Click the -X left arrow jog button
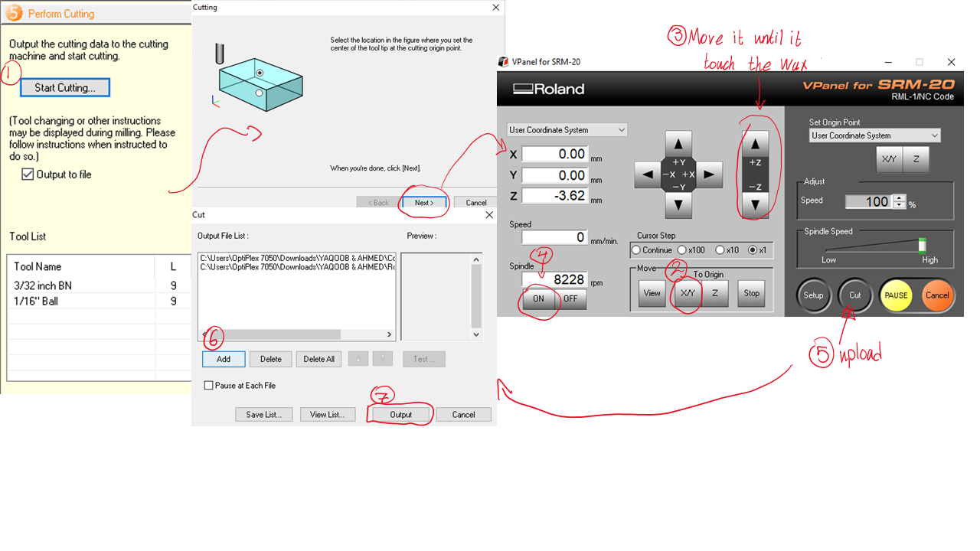980x551 pixels. tap(648, 174)
